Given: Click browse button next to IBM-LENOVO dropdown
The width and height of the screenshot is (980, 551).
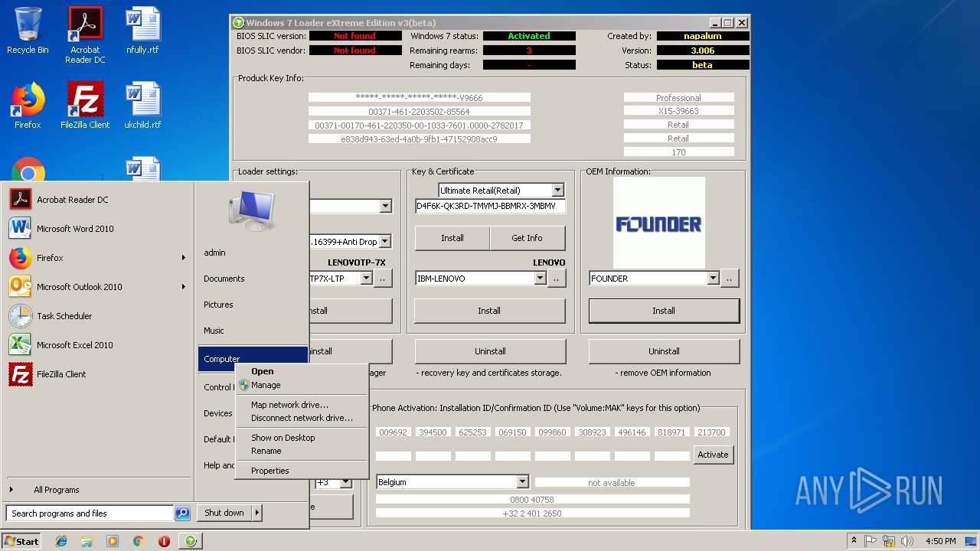Looking at the screenshot, I should point(557,279).
